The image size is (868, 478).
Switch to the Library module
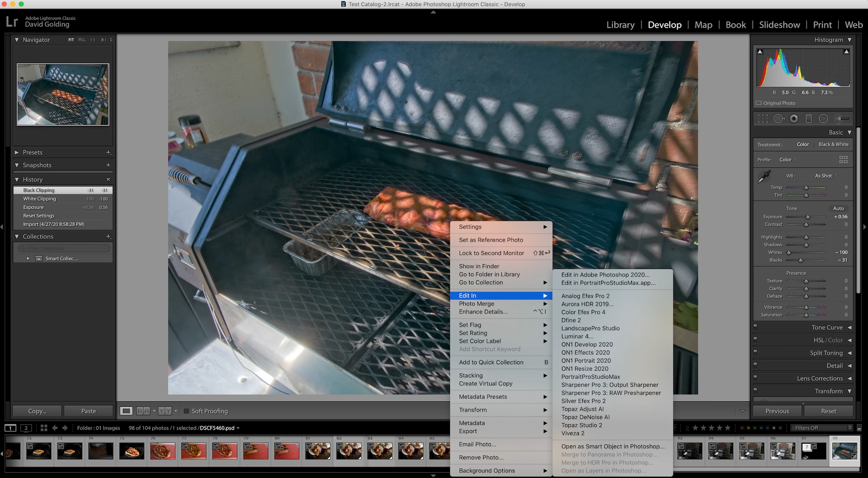(620, 25)
